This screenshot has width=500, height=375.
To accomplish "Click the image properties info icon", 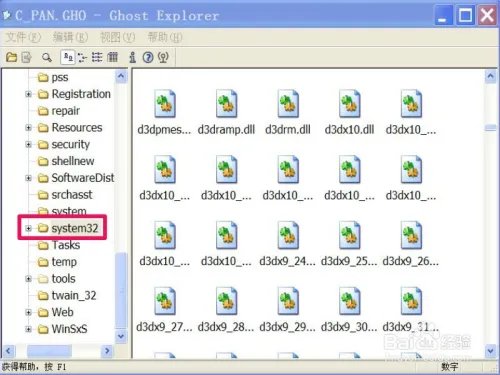I will point(132,57).
